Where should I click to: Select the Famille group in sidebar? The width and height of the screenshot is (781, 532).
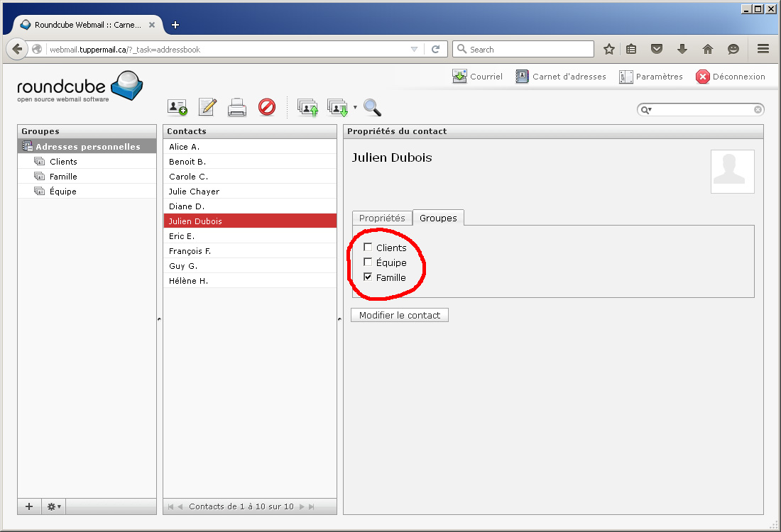coord(63,177)
